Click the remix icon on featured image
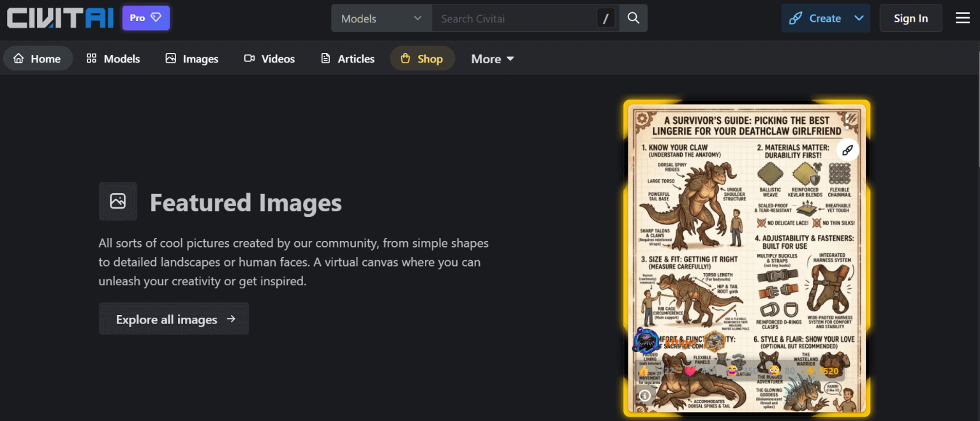The image size is (980, 421). coord(847,150)
